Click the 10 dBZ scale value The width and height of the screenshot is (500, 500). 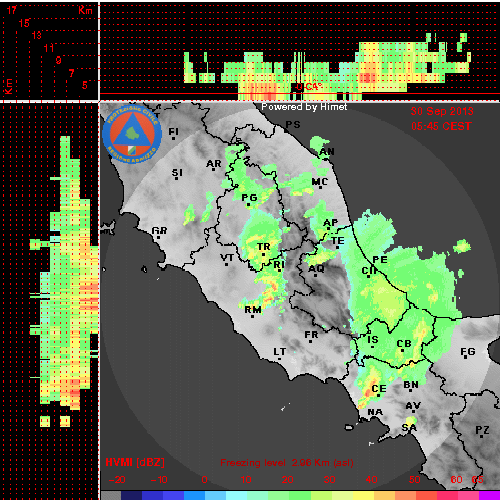click(246, 480)
